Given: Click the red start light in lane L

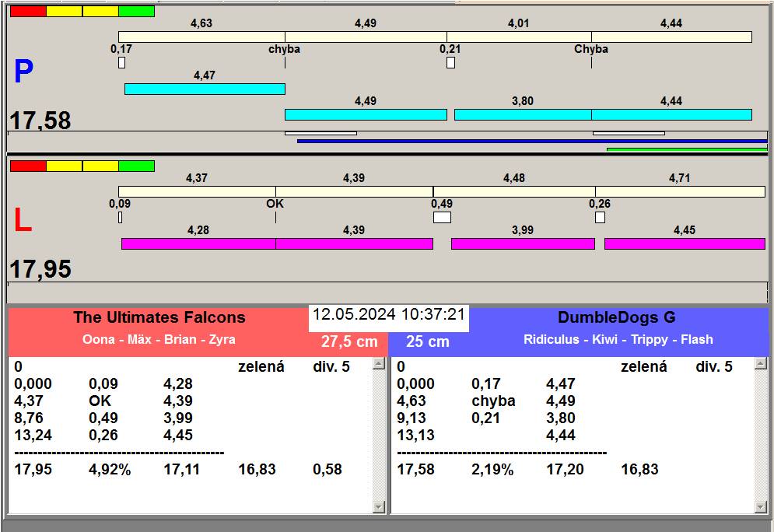Looking at the screenshot, I should (x=28, y=166).
